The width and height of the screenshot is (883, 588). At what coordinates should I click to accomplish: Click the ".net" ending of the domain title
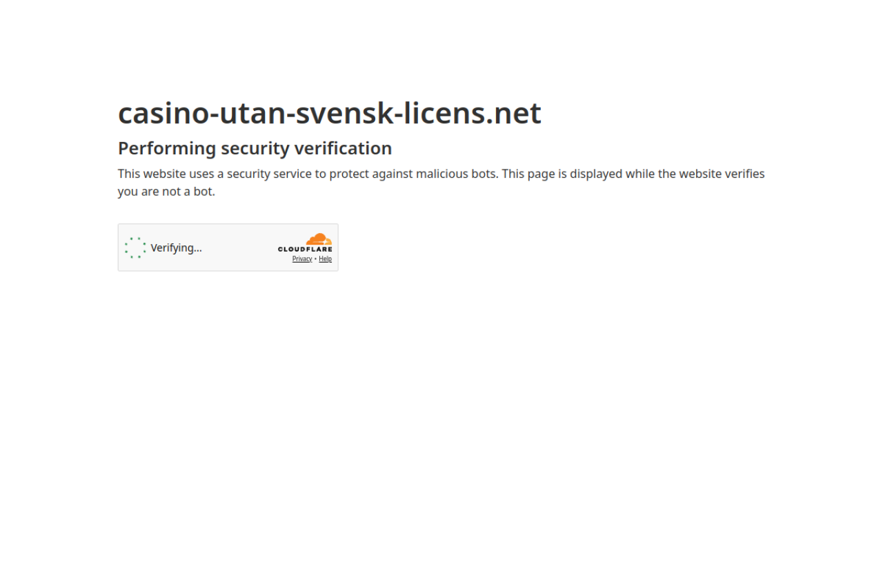[514, 113]
